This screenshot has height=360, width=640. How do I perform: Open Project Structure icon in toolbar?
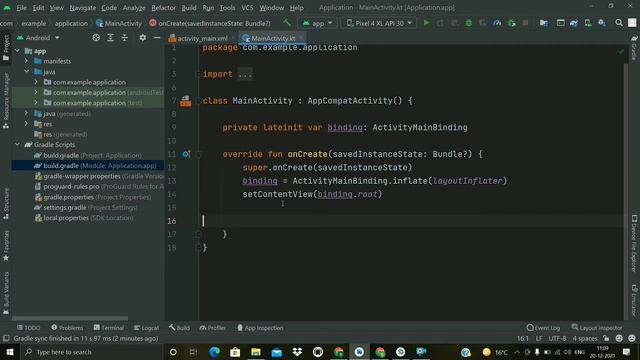(x=543, y=23)
